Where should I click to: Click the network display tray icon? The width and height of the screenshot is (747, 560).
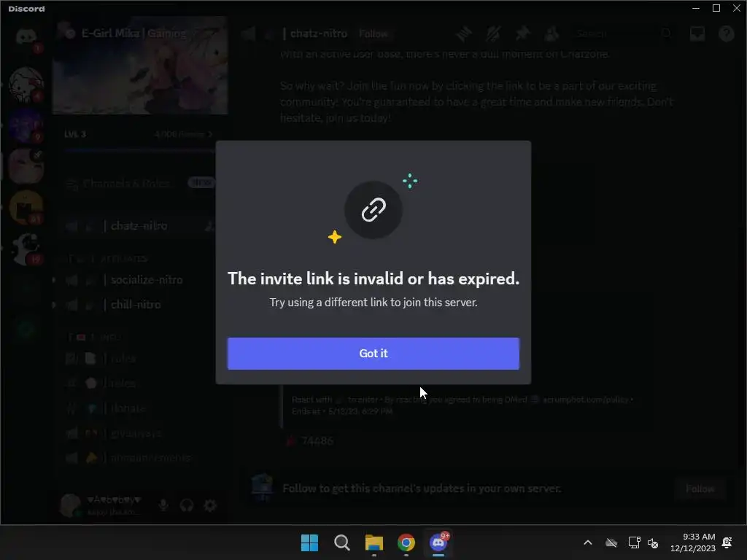click(x=634, y=542)
